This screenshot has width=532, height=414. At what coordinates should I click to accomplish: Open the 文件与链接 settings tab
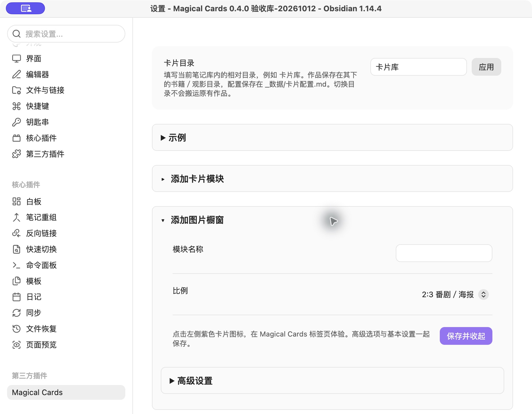click(66, 90)
